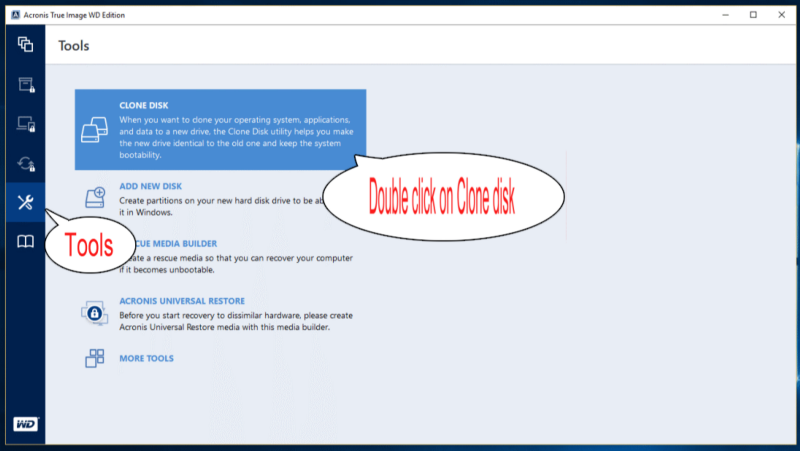Open the ADD NEW DISK tool

151,186
